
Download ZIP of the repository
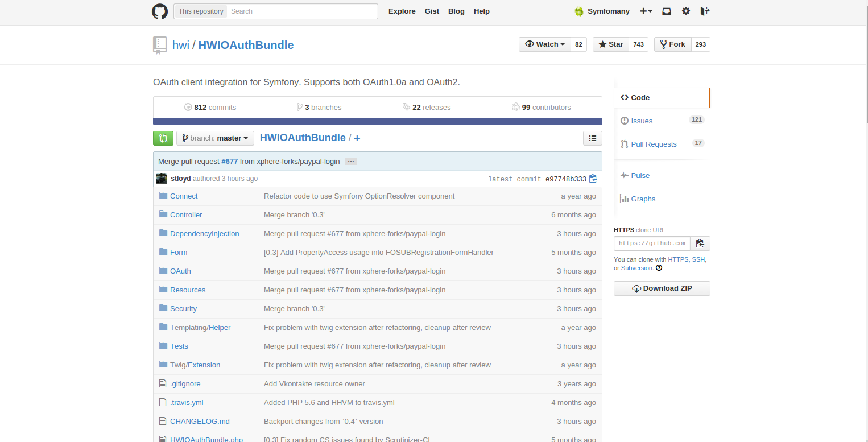(662, 288)
